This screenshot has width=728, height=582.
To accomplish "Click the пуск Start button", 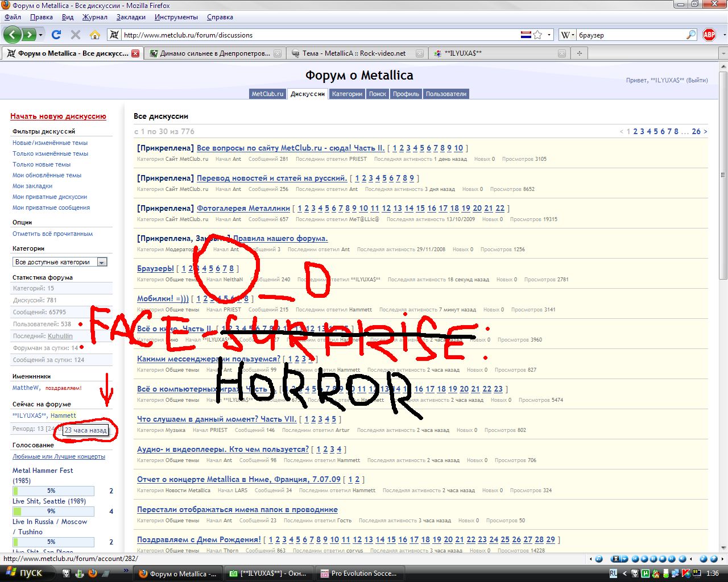I will [x=27, y=573].
